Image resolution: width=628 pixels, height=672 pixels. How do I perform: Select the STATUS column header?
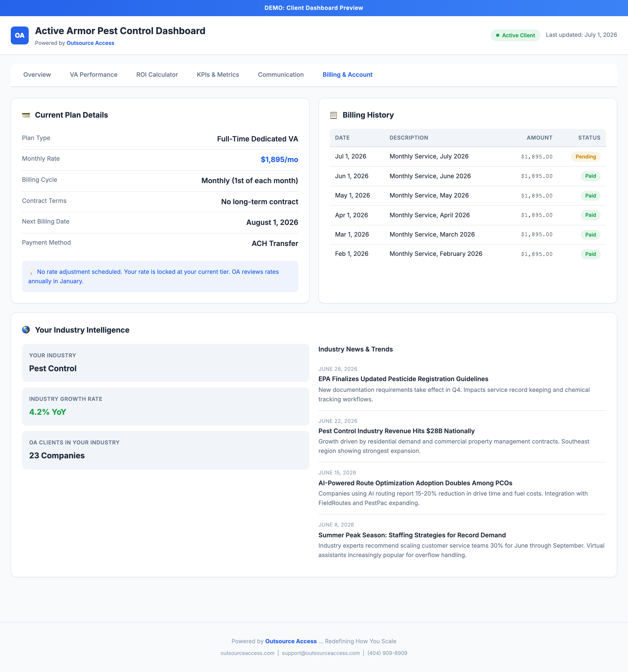pos(589,138)
